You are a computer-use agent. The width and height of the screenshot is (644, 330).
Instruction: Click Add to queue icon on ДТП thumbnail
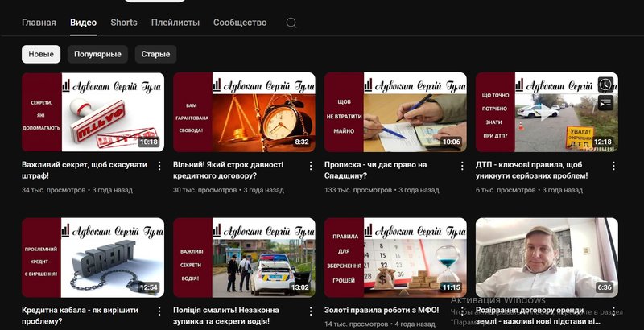pos(605,103)
